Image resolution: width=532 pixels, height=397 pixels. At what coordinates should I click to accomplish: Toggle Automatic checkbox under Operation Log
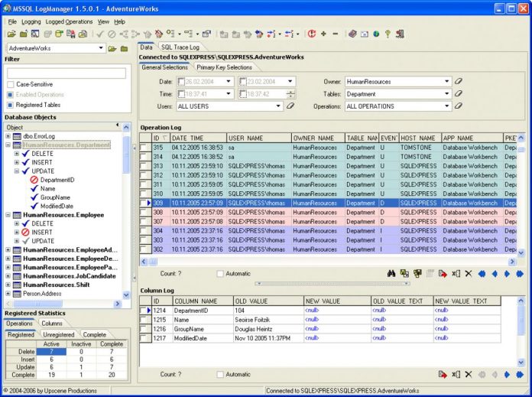tap(220, 274)
